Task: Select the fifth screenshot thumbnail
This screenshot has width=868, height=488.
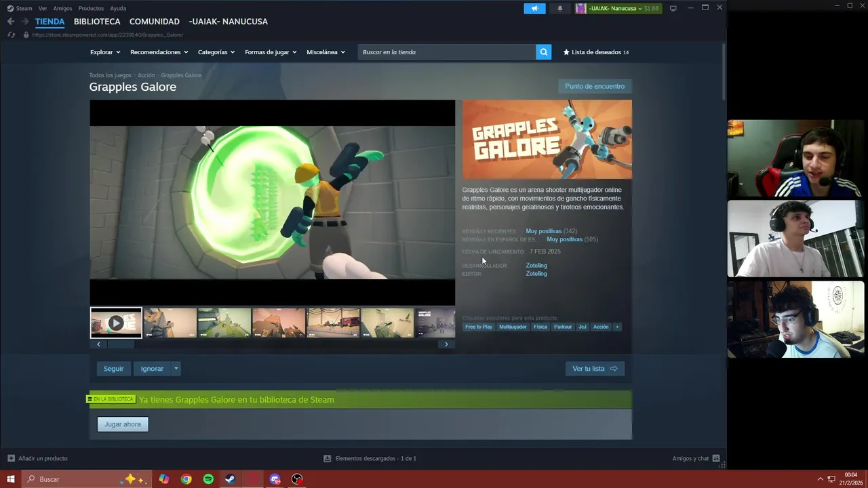Action: pyautogui.click(x=333, y=323)
